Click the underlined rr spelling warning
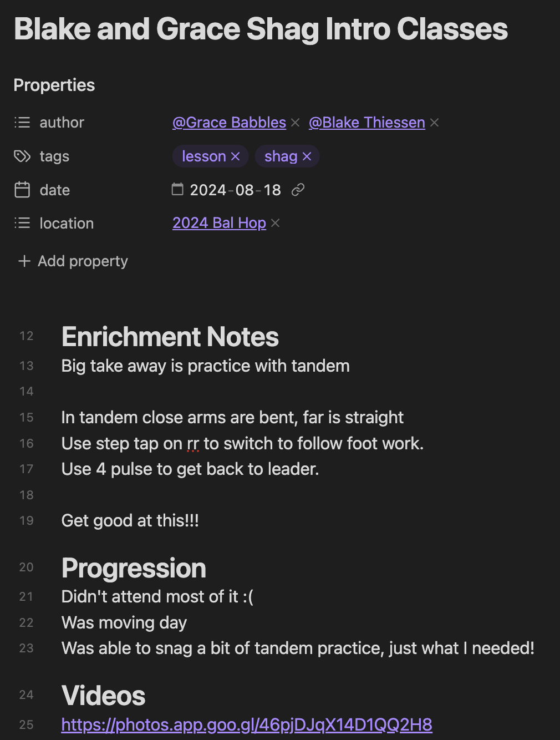 193,443
